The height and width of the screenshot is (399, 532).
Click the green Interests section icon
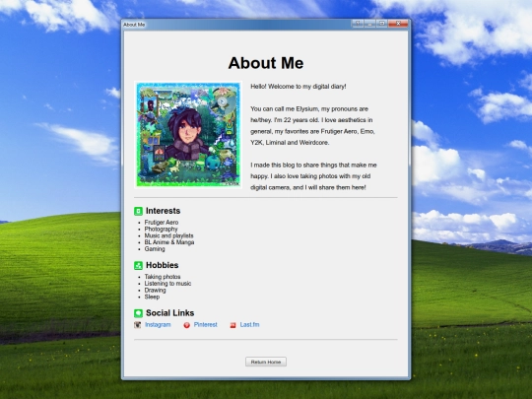138,211
